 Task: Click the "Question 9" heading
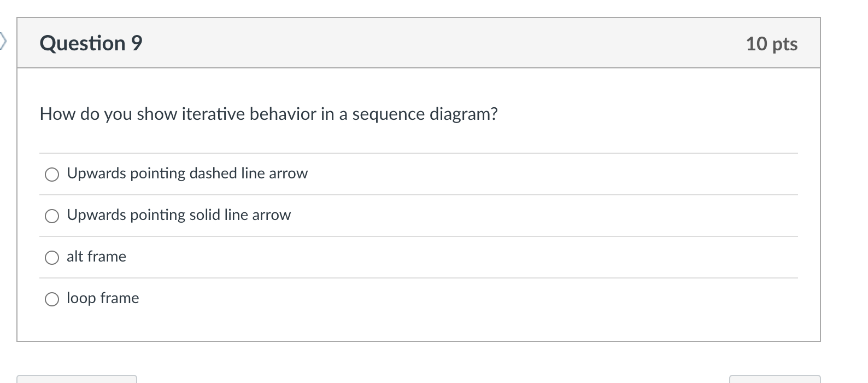[90, 43]
